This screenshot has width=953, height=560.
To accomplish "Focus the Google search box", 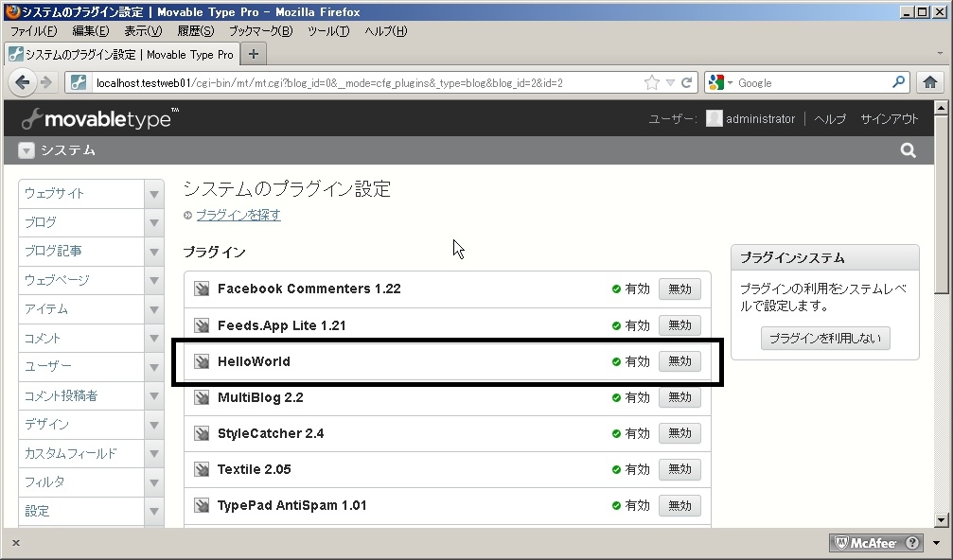I will pos(813,82).
